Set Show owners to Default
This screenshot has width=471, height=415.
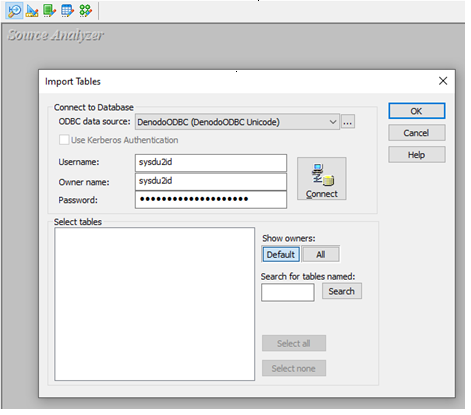click(x=281, y=254)
